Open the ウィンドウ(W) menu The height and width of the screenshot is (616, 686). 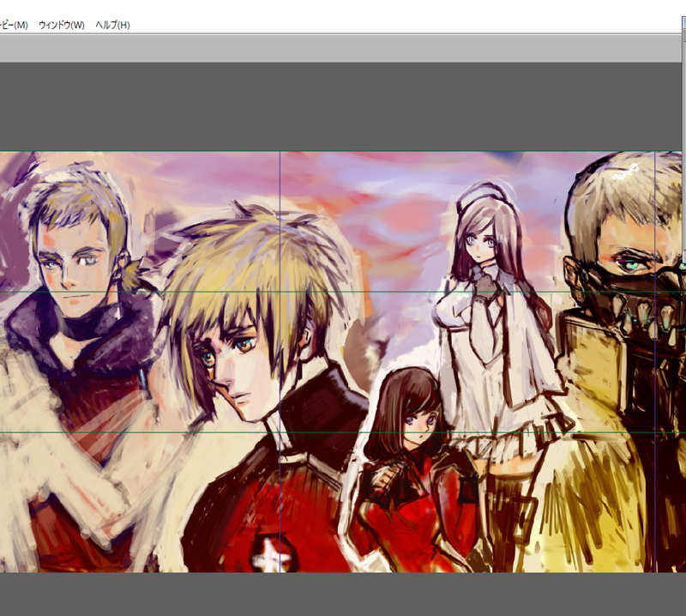point(62,25)
